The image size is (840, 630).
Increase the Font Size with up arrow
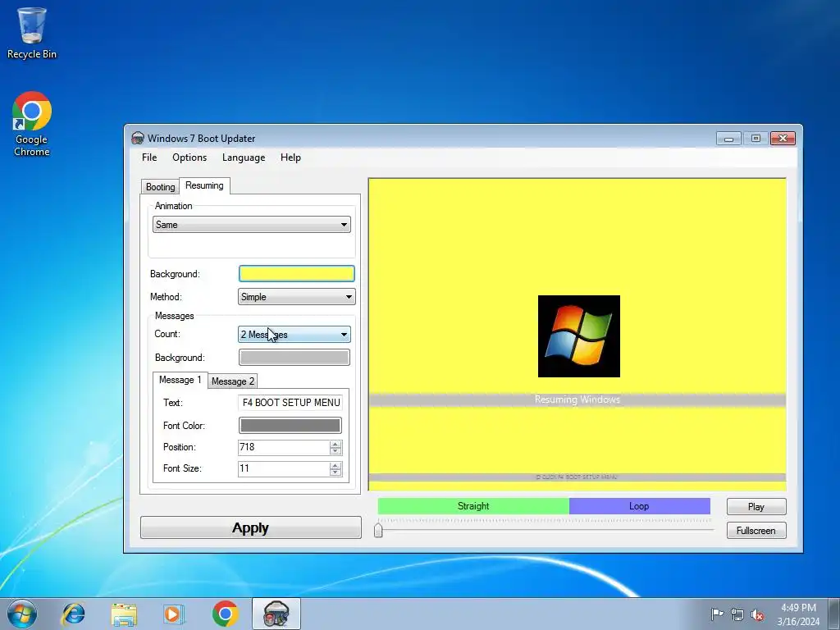pos(336,466)
